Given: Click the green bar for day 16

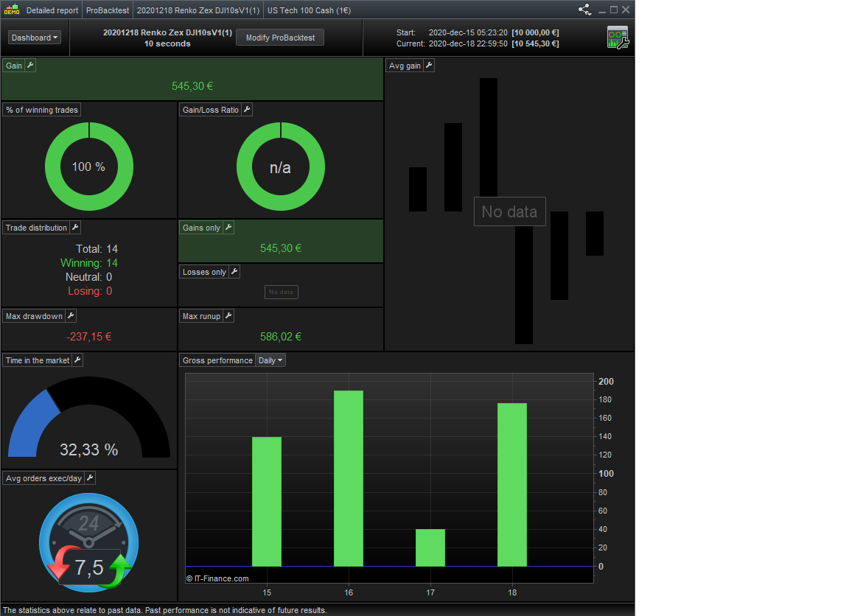Looking at the screenshot, I should coord(349,478).
